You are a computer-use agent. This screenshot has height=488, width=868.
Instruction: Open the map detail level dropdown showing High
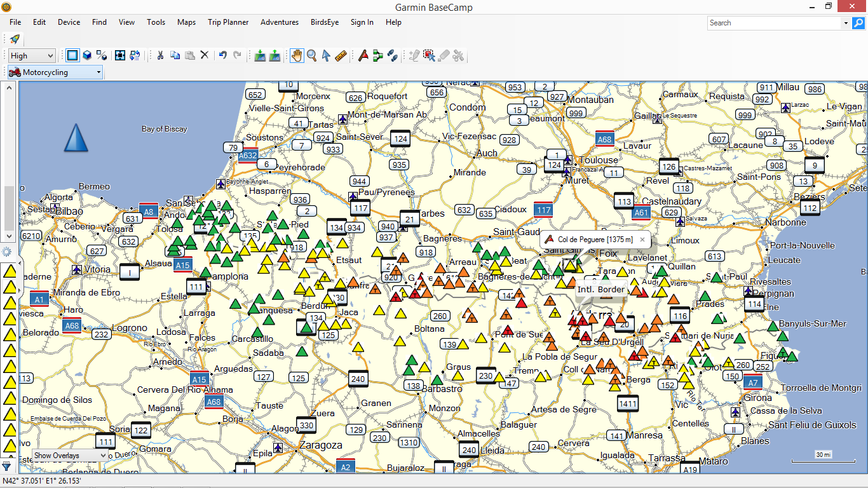[x=32, y=56]
